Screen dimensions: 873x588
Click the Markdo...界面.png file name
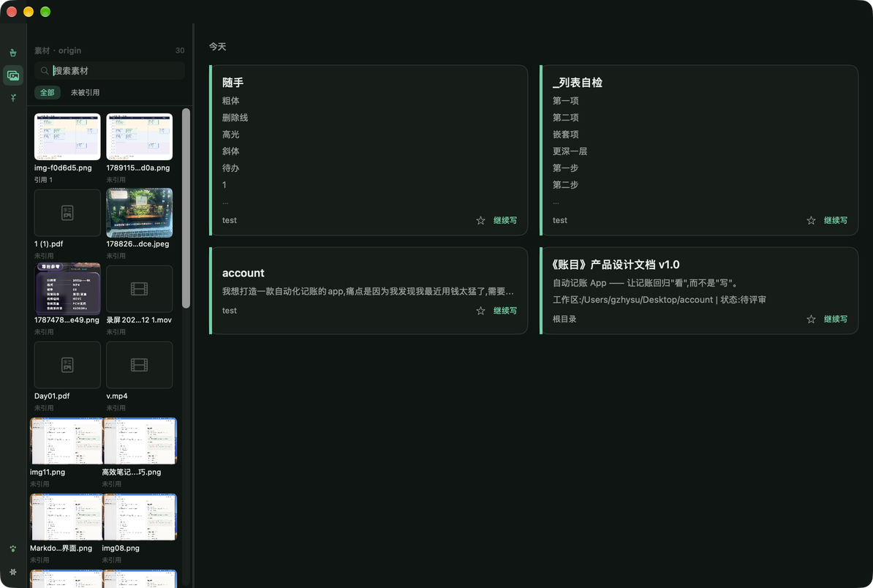click(x=61, y=549)
